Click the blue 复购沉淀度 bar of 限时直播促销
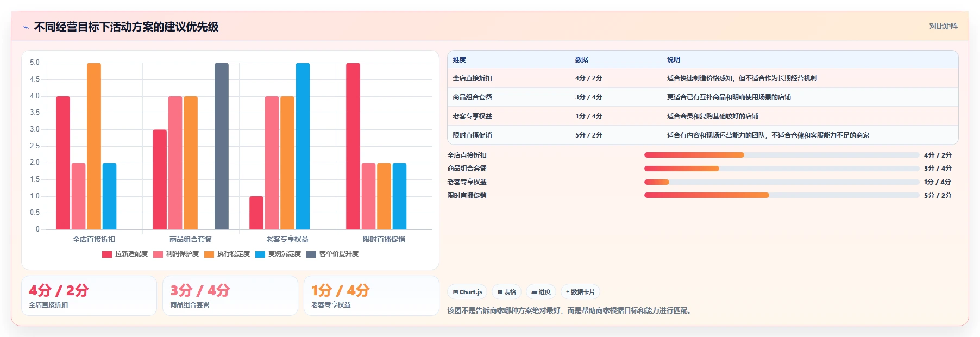Viewport: 980px width, 337px height. click(x=399, y=196)
